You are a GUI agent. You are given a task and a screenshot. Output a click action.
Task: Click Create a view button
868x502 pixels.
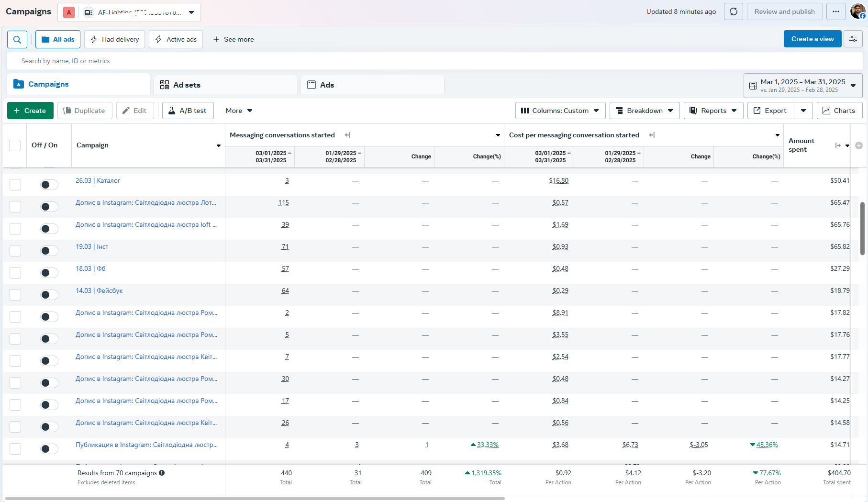[812, 39]
